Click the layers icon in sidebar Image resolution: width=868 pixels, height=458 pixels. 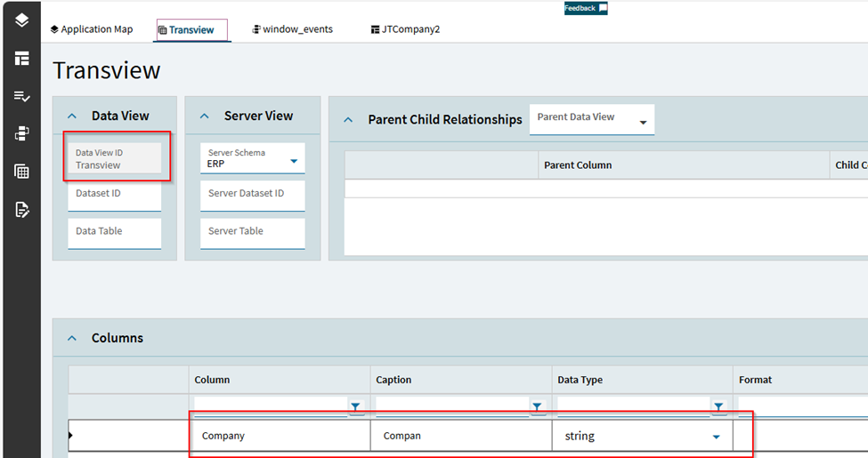point(21,20)
